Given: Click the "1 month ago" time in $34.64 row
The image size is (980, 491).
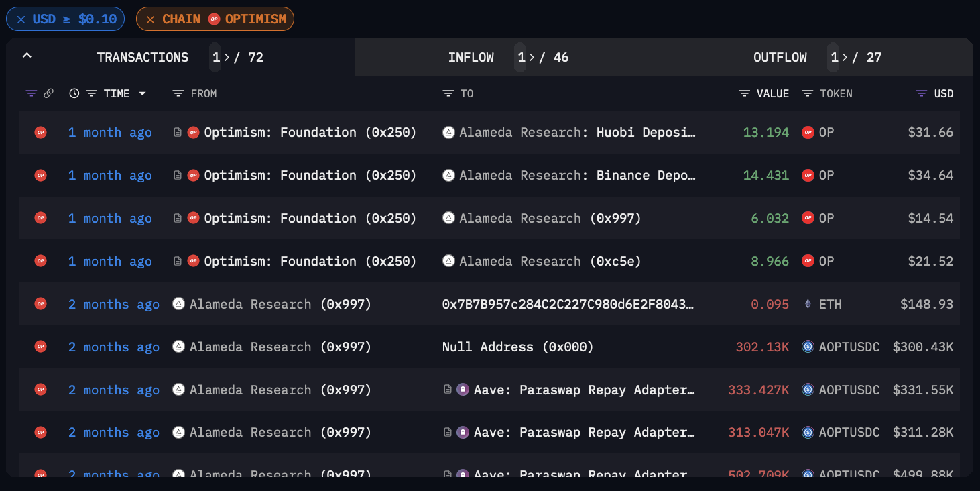Looking at the screenshot, I should point(110,176).
